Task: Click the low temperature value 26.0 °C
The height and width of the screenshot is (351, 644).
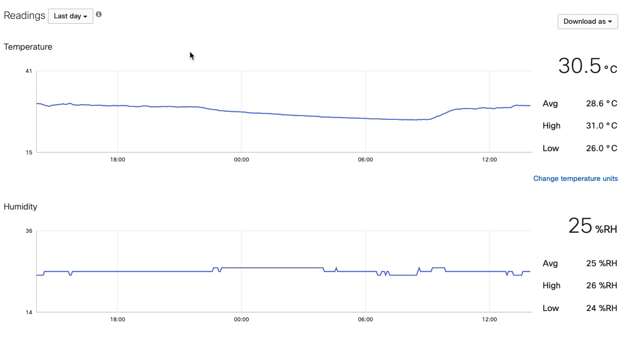Action: 601,148
